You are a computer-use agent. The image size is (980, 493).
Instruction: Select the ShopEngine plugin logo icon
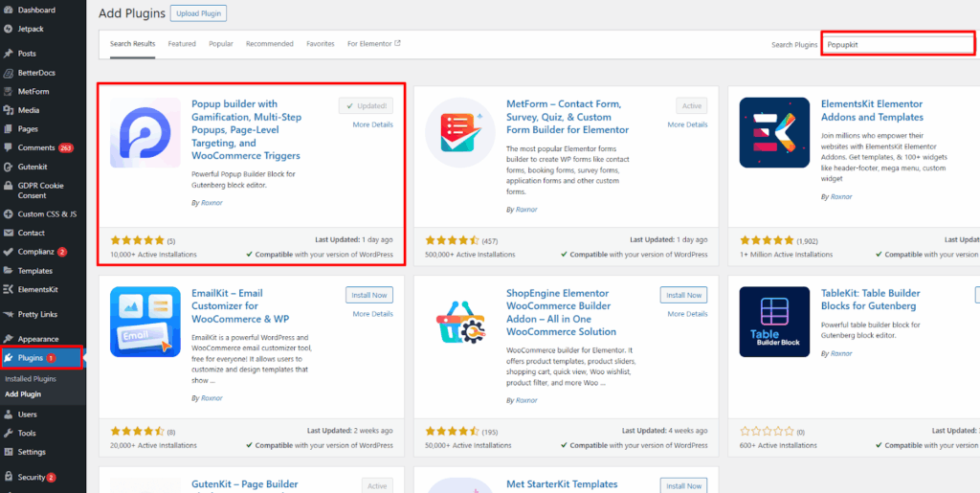[x=460, y=323]
